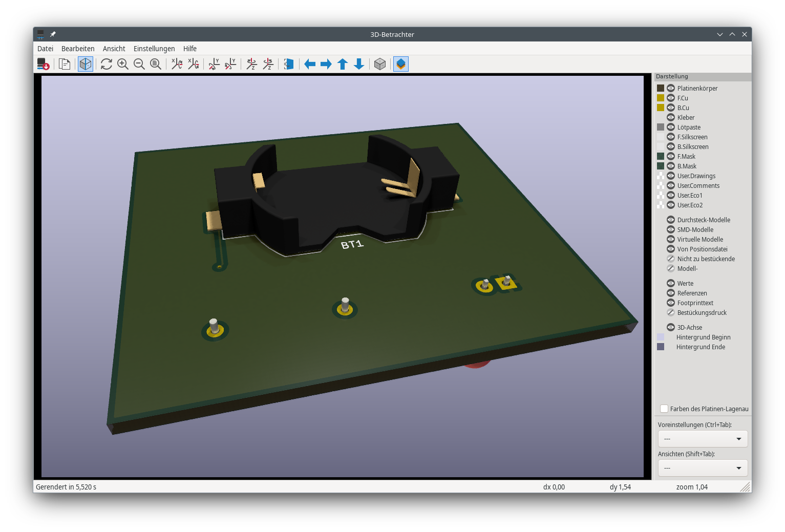Select the zoom to fit icon
This screenshot has width=785, height=532.
click(155, 64)
